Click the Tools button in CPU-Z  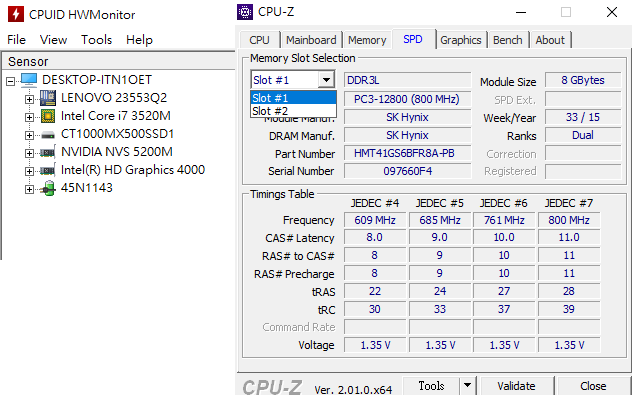pos(431,386)
